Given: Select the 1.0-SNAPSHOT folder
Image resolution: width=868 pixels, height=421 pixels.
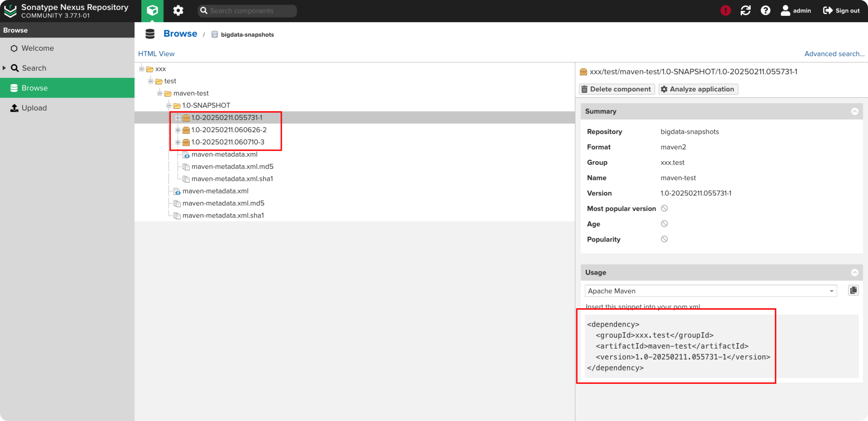Looking at the screenshot, I should (x=206, y=105).
